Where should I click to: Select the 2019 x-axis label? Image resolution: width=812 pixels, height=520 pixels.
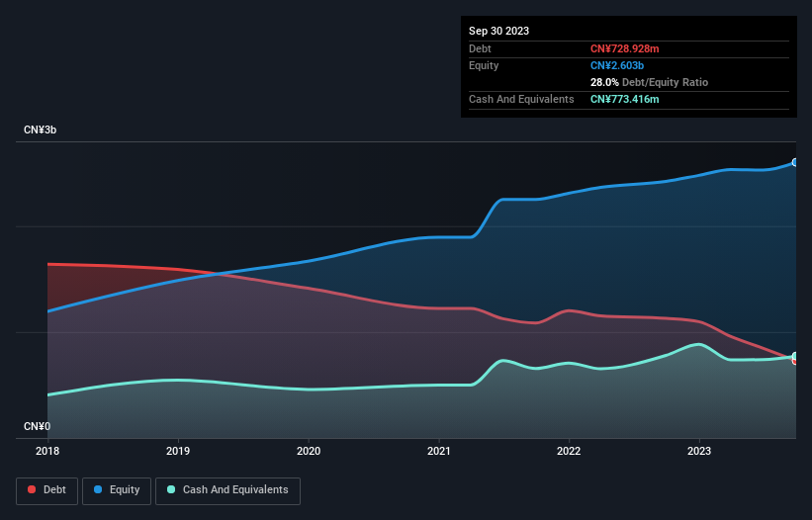point(178,451)
